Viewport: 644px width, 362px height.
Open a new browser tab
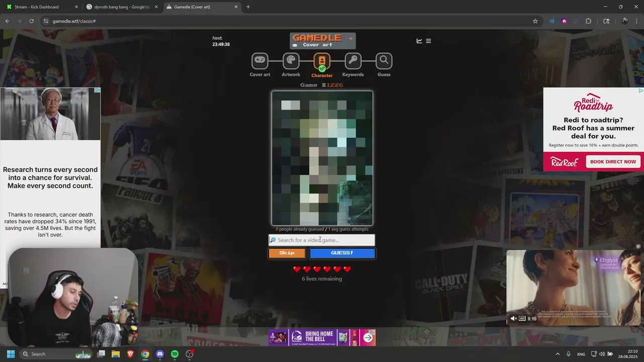[248, 7]
